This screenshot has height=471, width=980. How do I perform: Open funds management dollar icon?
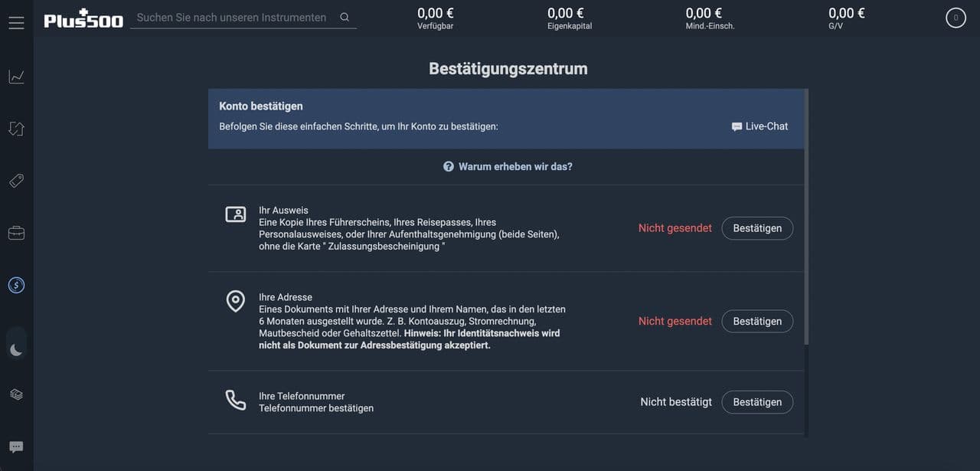16,285
